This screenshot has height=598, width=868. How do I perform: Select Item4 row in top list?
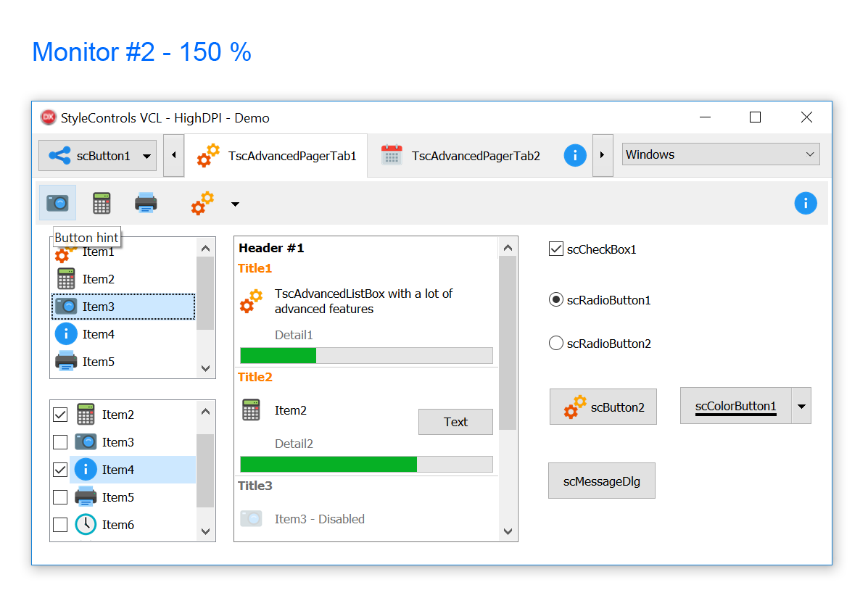(123, 333)
